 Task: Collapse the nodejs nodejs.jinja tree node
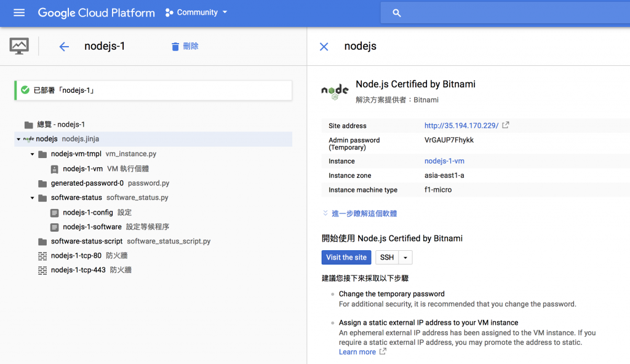[x=18, y=139]
